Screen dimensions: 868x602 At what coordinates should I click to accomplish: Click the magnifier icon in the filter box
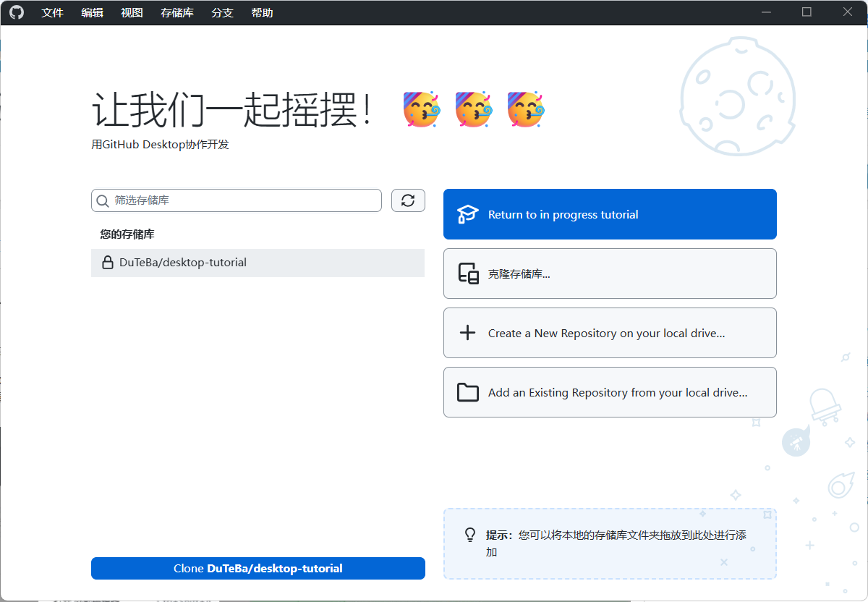point(103,200)
